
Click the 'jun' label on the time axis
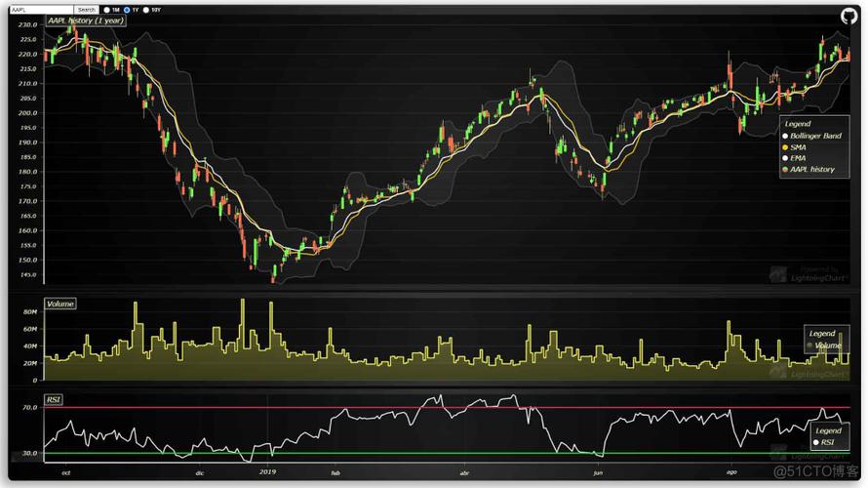[x=598, y=473]
